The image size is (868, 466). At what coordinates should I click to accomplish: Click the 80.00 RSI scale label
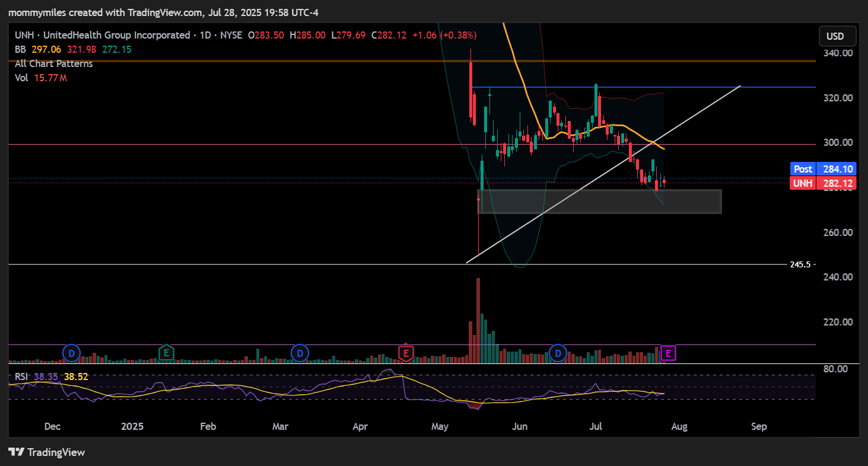click(x=835, y=369)
